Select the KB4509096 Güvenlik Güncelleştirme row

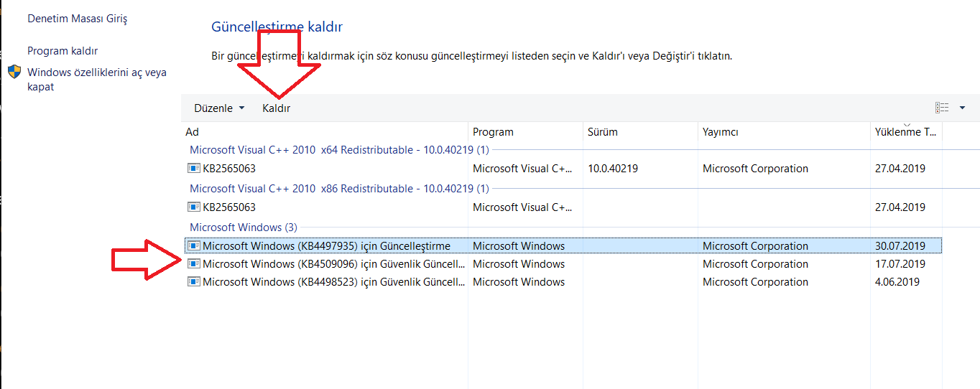[563, 264]
